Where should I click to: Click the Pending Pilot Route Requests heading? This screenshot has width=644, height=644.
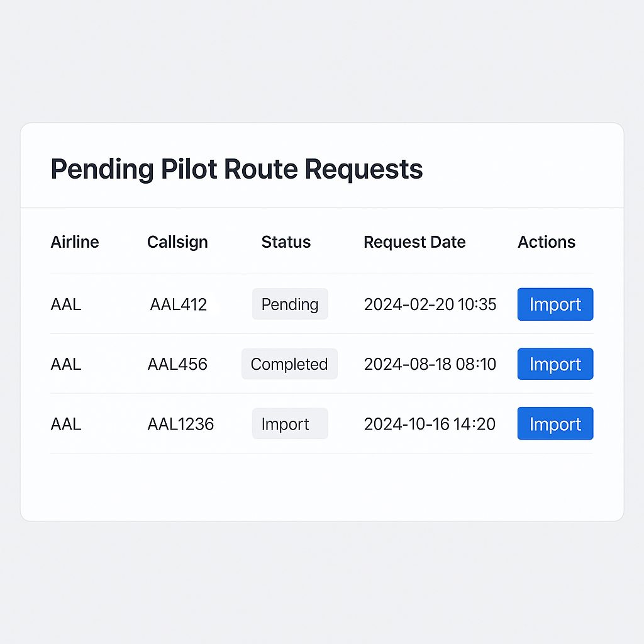coord(236,169)
